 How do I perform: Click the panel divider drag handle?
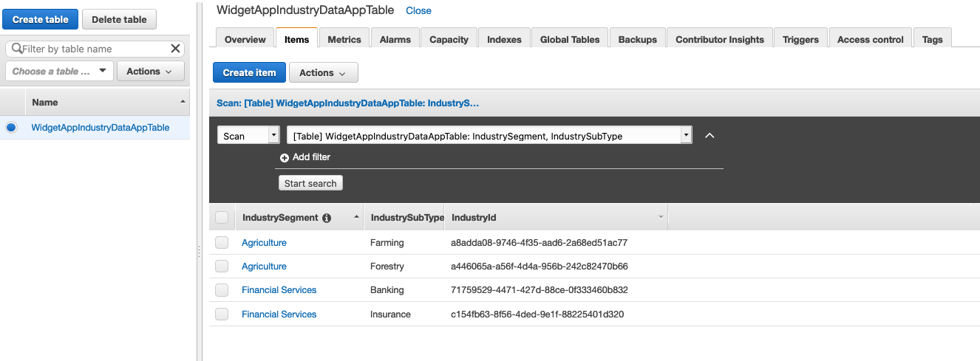point(198,252)
